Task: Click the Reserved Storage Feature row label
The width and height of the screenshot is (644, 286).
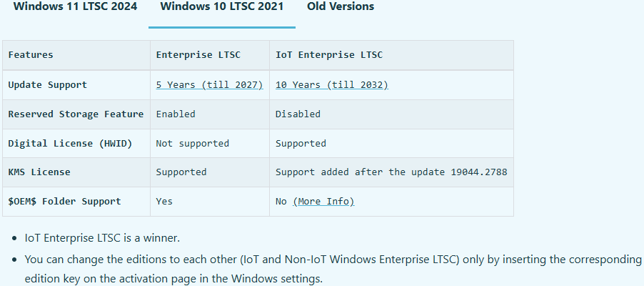Action: pos(76,114)
